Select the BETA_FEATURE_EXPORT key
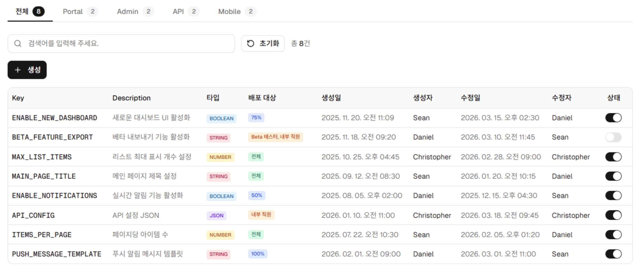 click(x=52, y=137)
